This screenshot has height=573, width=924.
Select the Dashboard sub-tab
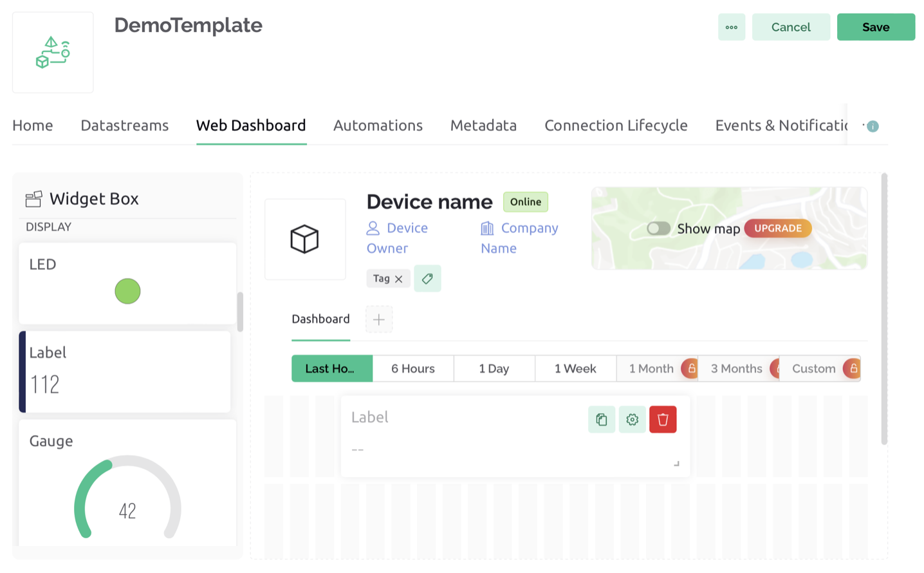click(320, 319)
